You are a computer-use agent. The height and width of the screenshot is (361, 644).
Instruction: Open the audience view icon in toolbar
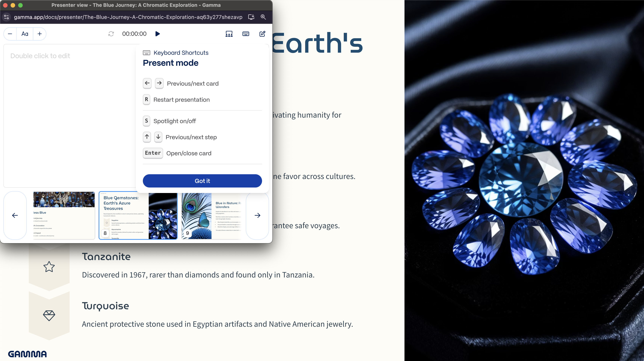229,34
